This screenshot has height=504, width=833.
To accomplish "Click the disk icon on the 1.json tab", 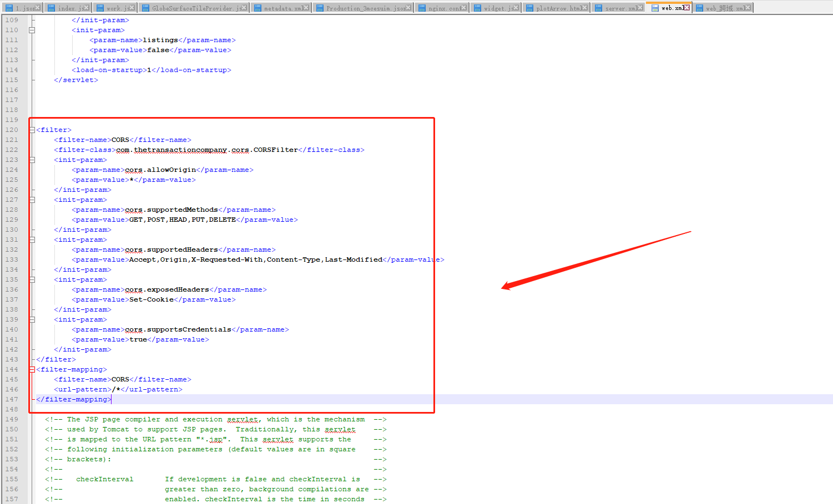I will [x=10, y=7].
